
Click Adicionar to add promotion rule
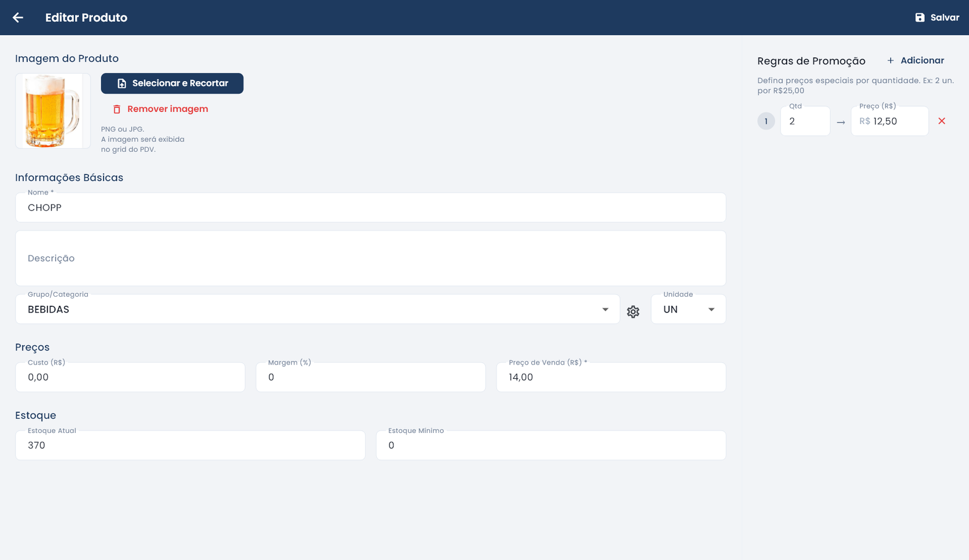tap(916, 61)
